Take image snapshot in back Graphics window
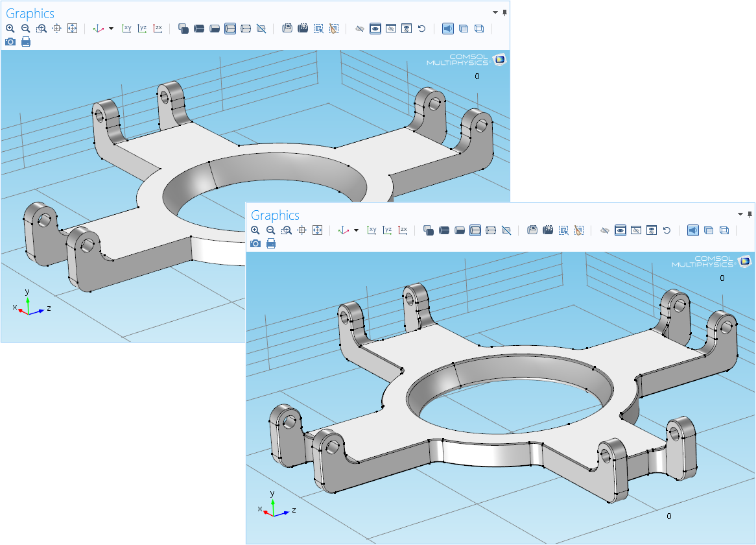The image size is (756, 545). pos(10,42)
